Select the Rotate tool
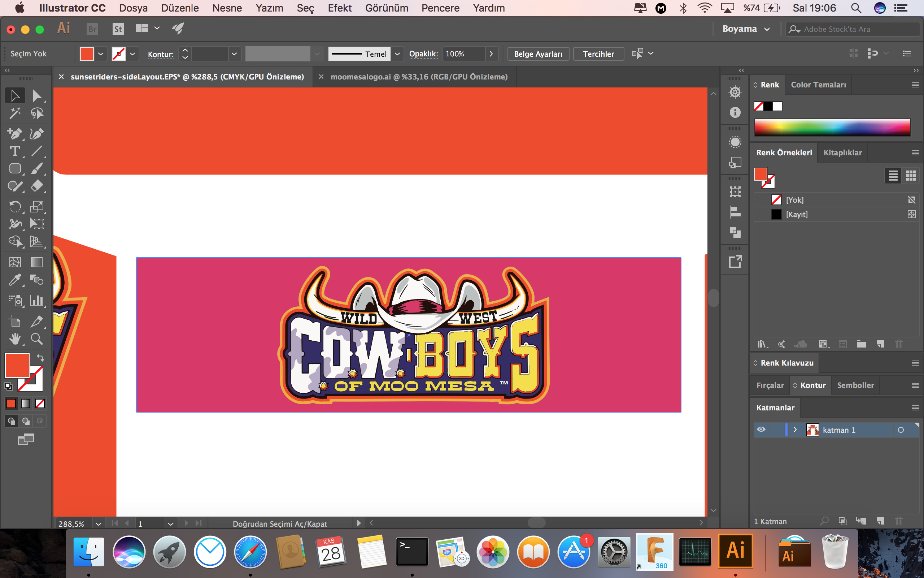Screen dimensions: 924x578 click(x=15, y=207)
